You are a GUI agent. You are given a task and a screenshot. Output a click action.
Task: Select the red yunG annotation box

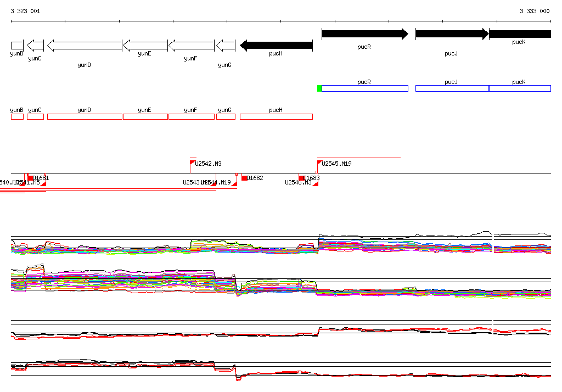coord(226,116)
